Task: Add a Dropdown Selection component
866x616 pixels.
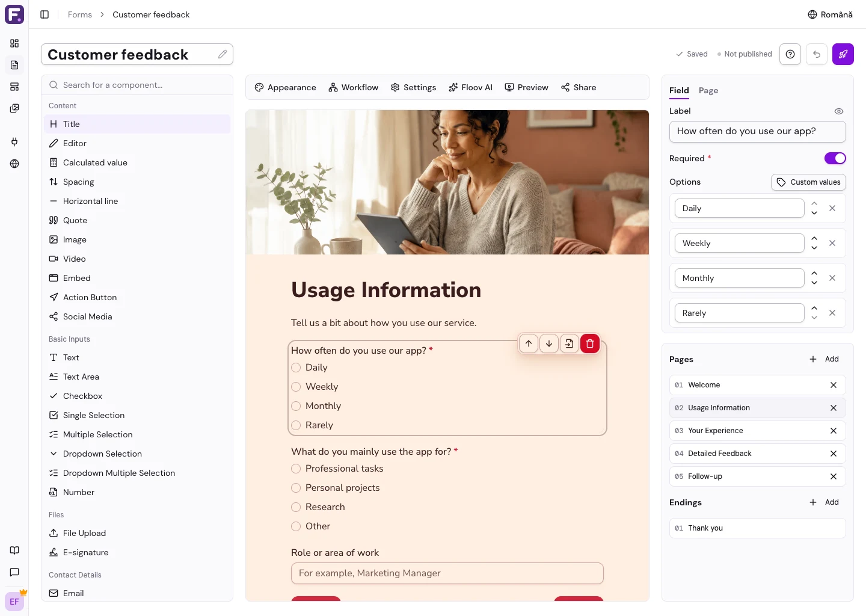Action: tap(137, 454)
